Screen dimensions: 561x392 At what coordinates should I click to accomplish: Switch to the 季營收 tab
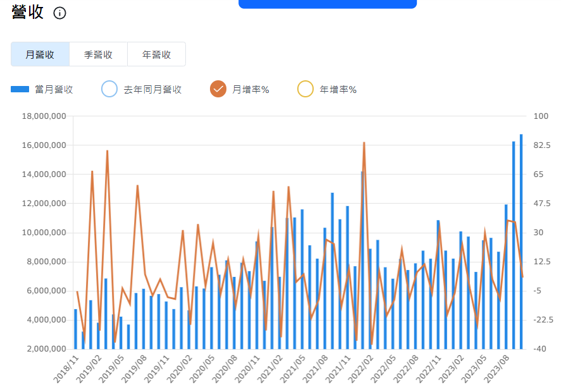[x=98, y=54]
